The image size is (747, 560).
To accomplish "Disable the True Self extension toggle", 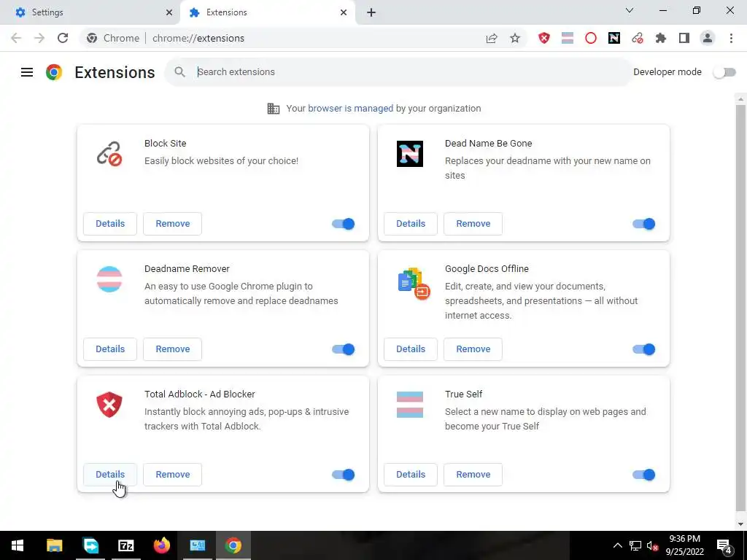I will [x=644, y=474].
